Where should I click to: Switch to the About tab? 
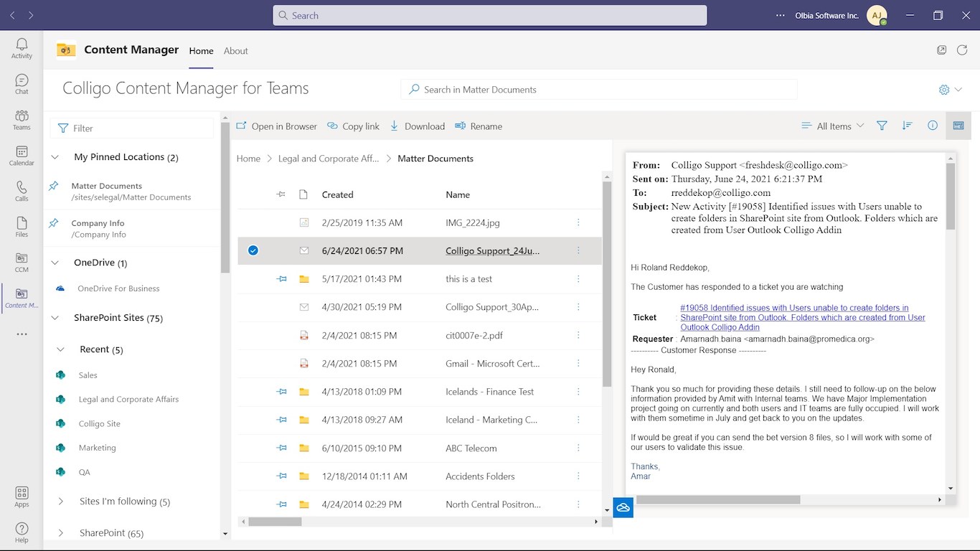tap(235, 51)
